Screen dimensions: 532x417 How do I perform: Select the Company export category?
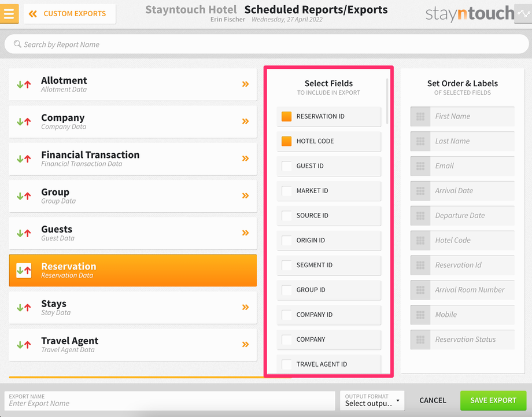(132, 121)
